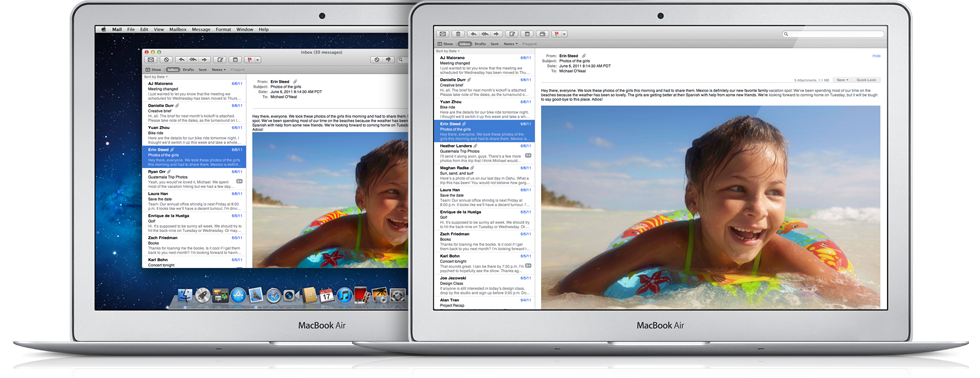Viewport: 980px width, 378px height.
Task: Toggle the red Flag button in windowed Mail
Action: pyautogui.click(x=249, y=59)
